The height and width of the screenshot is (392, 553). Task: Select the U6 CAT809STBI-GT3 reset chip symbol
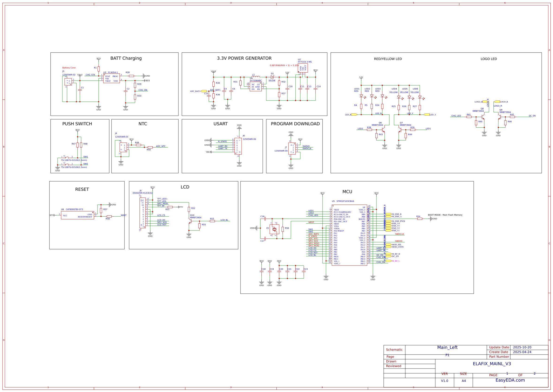(x=78, y=215)
